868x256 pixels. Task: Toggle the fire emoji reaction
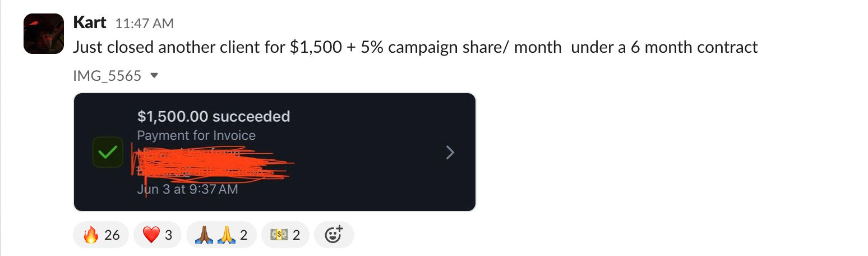[x=101, y=235]
